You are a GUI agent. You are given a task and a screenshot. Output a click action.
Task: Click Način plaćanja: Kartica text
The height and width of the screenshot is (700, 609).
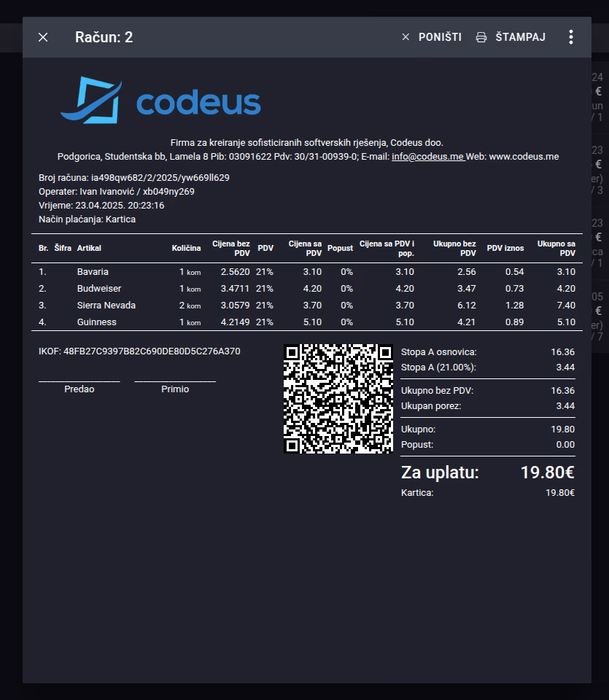pos(87,219)
